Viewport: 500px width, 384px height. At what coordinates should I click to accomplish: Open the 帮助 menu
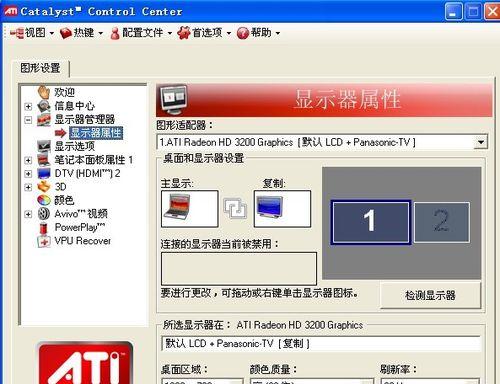[x=259, y=33]
